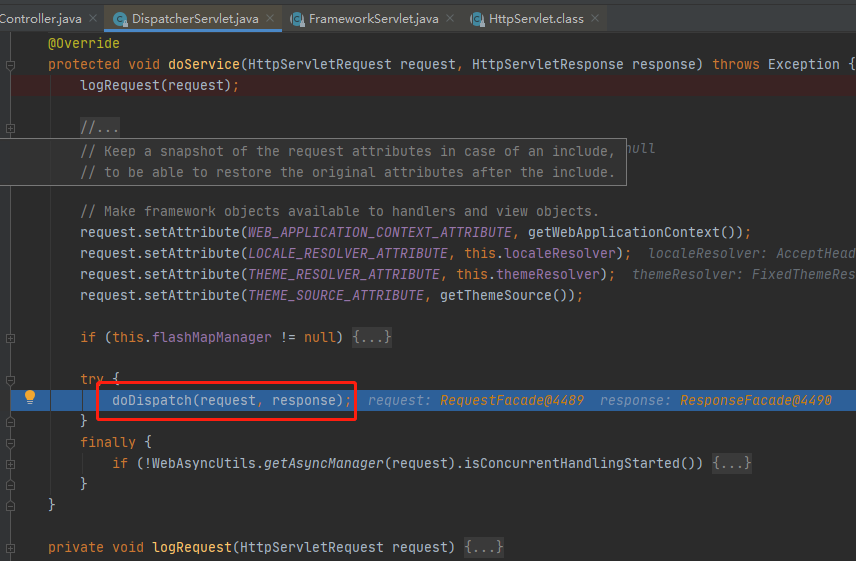Close the Controller.java tab
The height and width of the screenshot is (561, 856).
[x=93, y=18]
